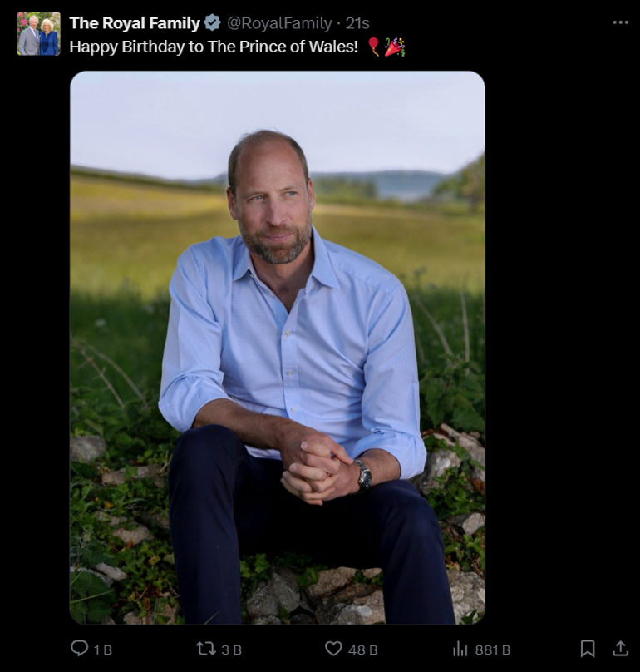The image size is (640, 672).
Task: Click the blue verified badge
Action: pyautogui.click(x=212, y=22)
